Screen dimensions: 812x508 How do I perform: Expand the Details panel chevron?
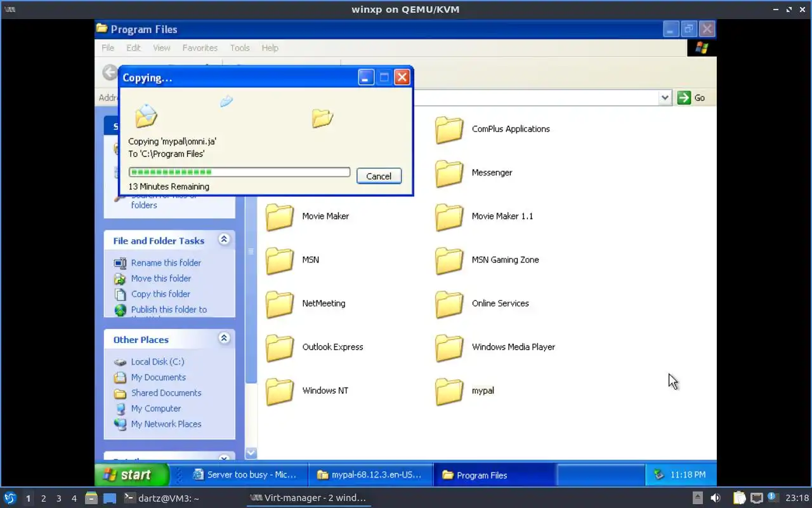click(223, 458)
